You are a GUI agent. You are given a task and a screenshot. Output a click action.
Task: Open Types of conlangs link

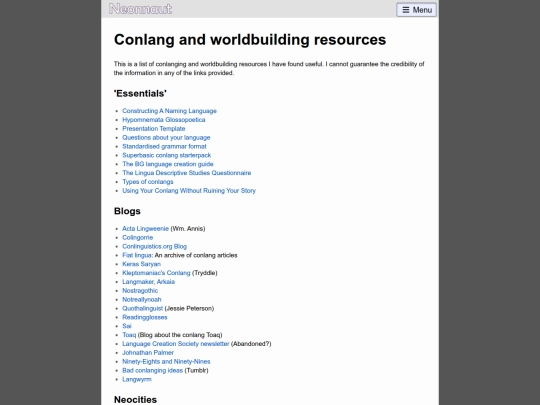[x=148, y=181]
